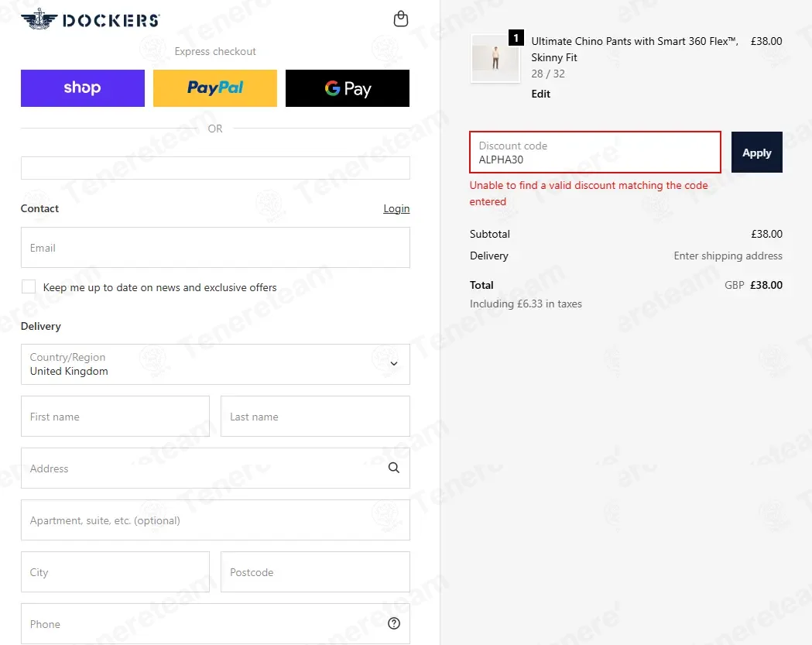Tick the news and exclusive offers checkbox
Image resolution: width=812 pixels, height=645 pixels.
(29, 286)
